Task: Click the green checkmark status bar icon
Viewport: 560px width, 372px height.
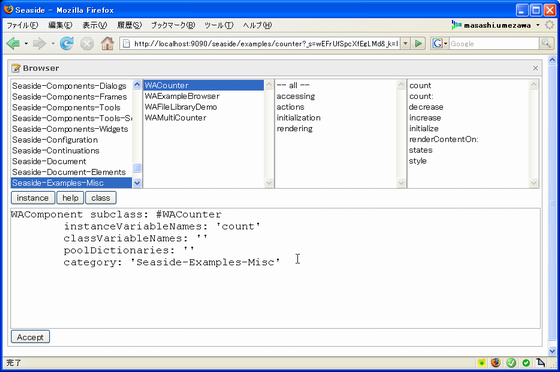Action: [511, 363]
